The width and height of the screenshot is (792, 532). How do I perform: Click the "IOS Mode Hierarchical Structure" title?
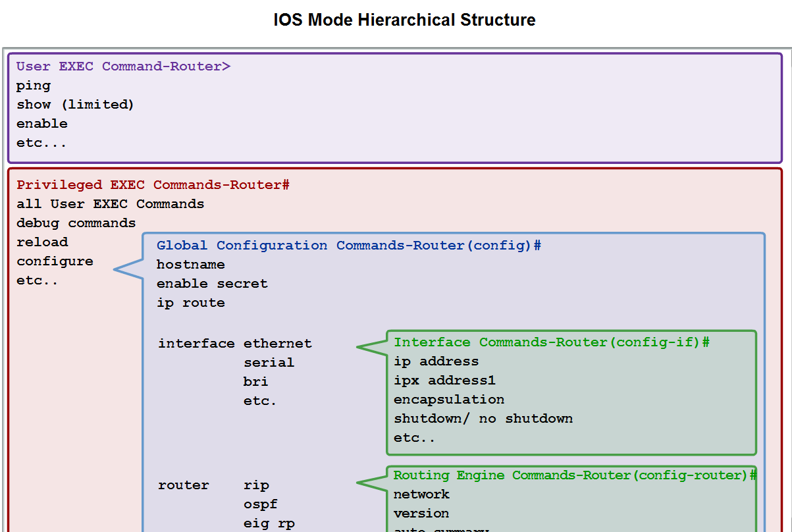point(404,20)
